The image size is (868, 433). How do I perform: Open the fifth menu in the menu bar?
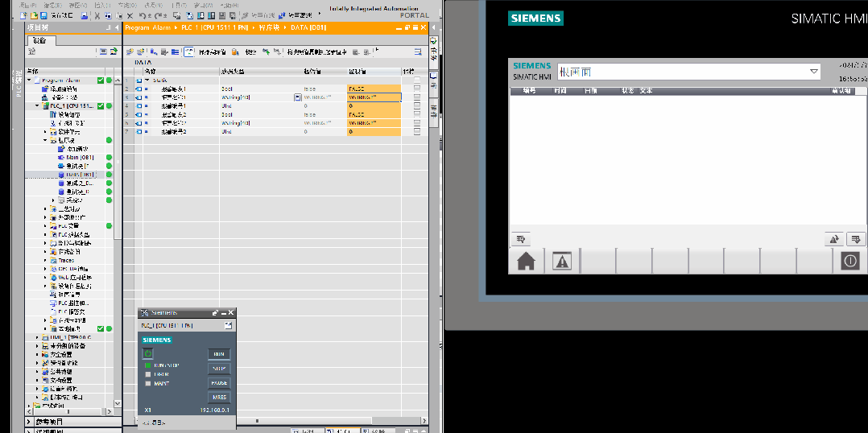(127, 5)
